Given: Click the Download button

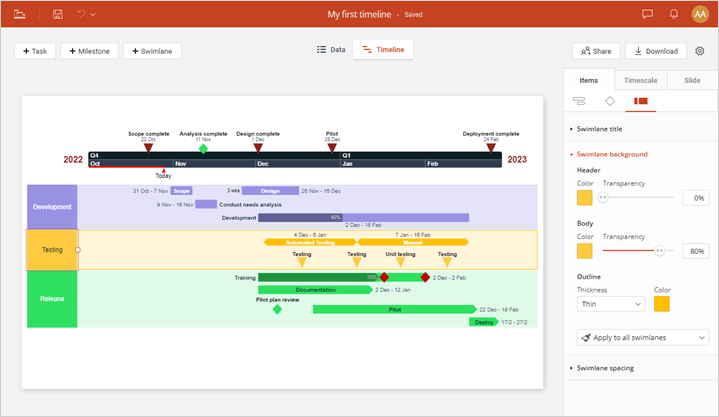Looking at the screenshot, I should pos(656,51).
